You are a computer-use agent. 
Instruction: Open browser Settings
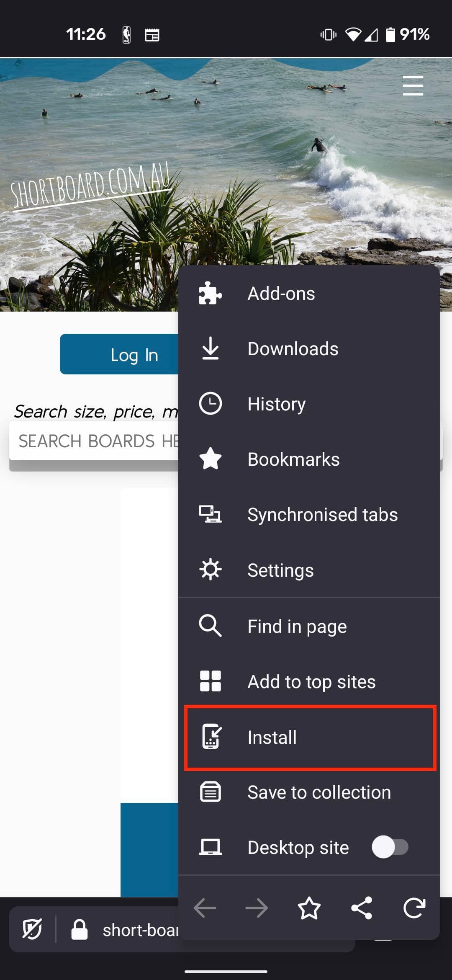click(x=309, y=570)
